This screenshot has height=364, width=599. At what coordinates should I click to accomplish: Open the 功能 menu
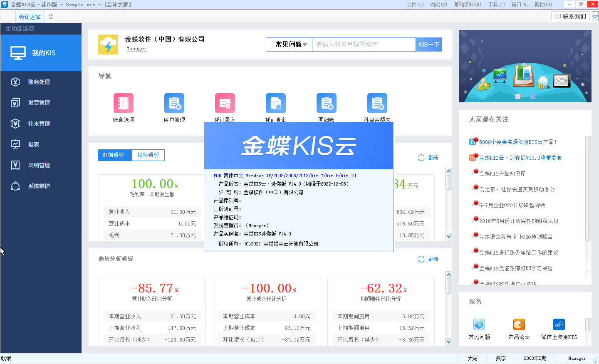click(x=438, y=5)
